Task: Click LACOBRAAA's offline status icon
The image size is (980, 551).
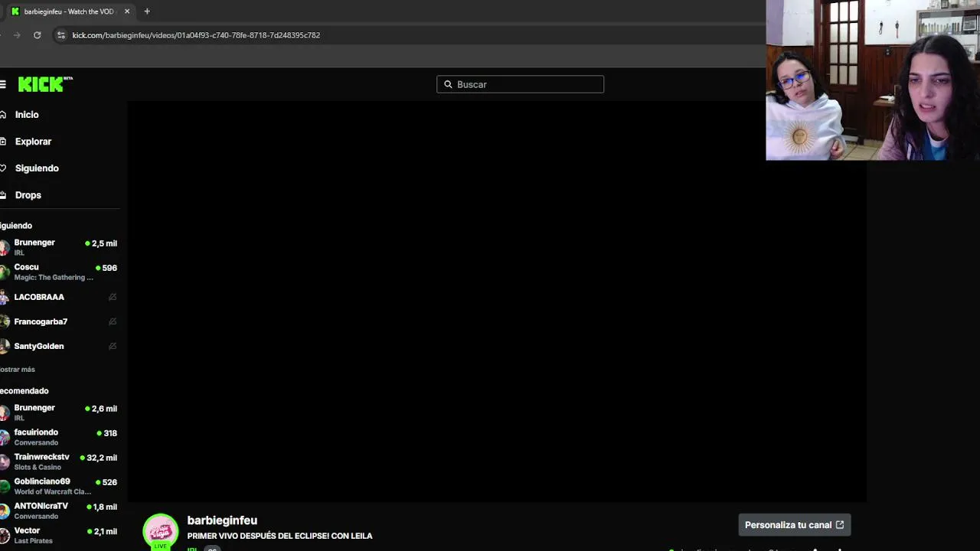Action: coord(113,297)
